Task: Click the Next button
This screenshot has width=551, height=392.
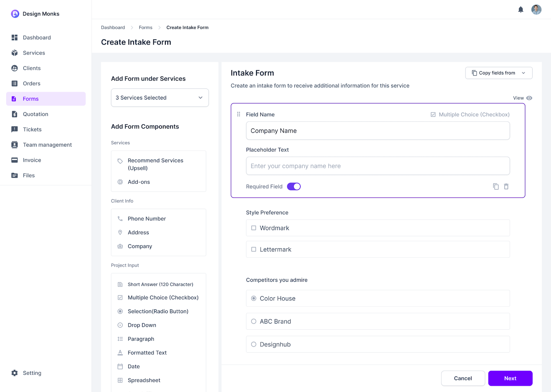Action: click(x=510, y=378)
